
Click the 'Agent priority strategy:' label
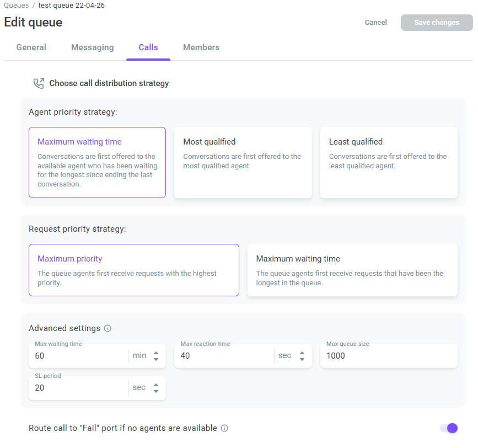click(73, 112)
